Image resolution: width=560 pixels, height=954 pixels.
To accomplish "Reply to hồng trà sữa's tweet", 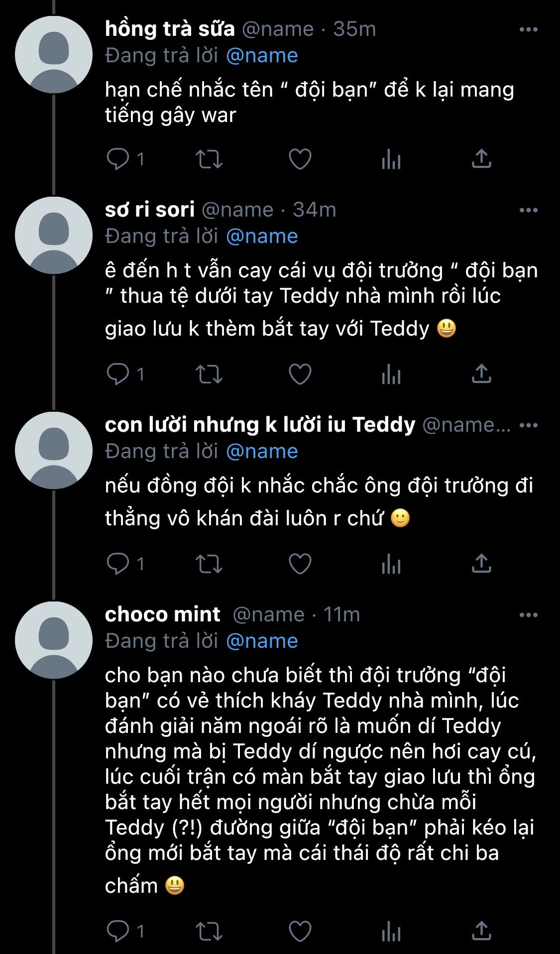I will pos(118,159).
